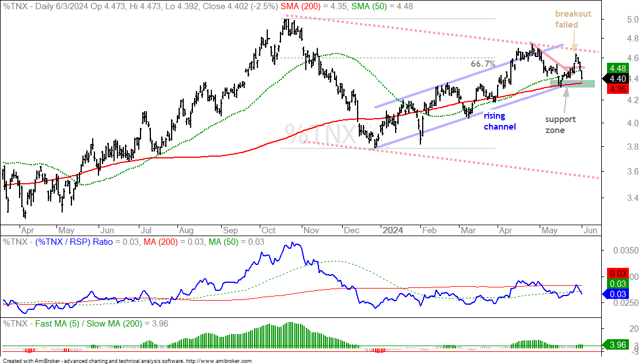The image size is (641, 364).
Task: Click the 'support zone' annotation text
Action: [560, 125]
